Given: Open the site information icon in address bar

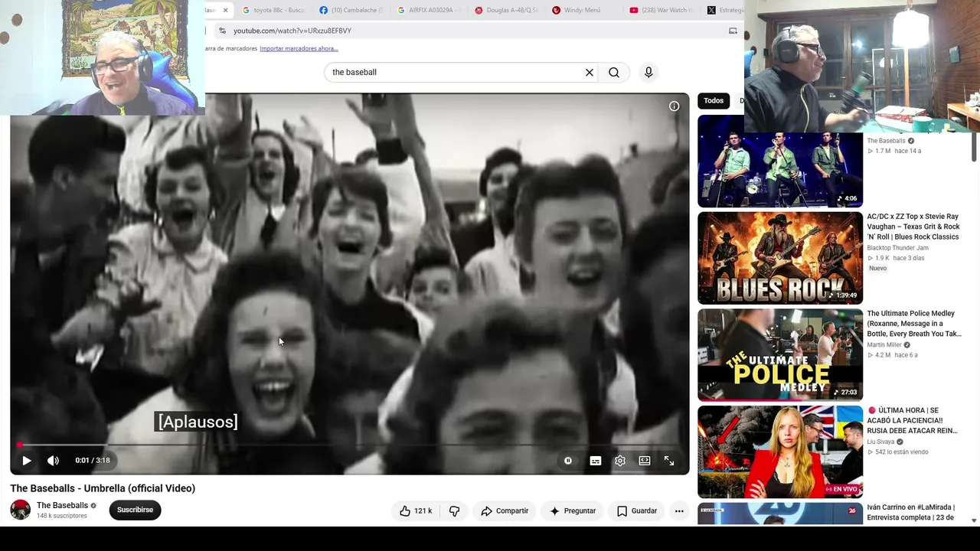Looking at the screenshot, I should click(222, 31).
